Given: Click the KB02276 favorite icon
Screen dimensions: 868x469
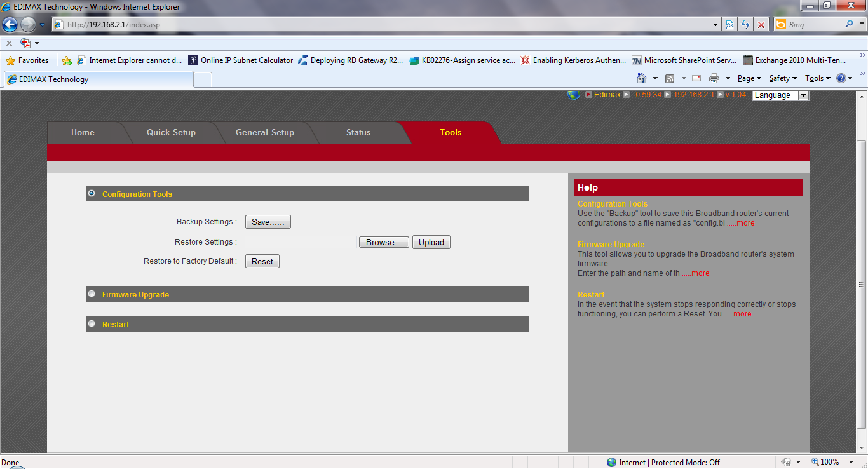Looking at the screenshot, I should pos(414,60).
